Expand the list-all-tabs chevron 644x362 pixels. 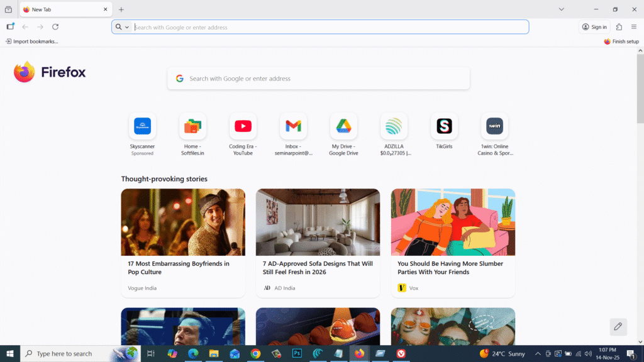coord(562,9)
